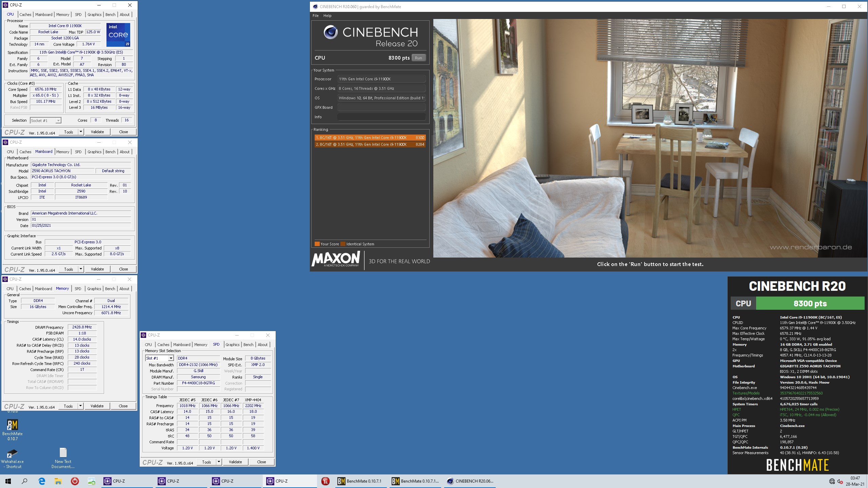The height and width of the screenshot is (488, 868).
Task: Open Mainboard tab in CPU-Z SPD window
Action: (182, 345)
